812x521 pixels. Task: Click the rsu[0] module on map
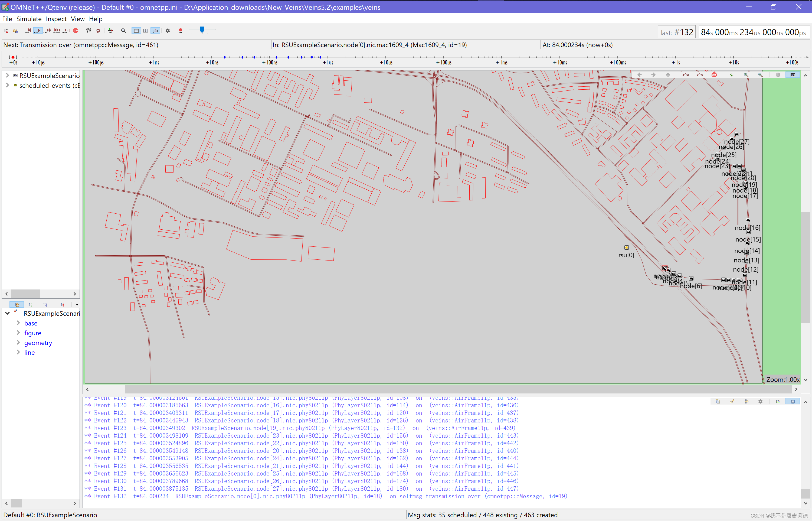626,248
